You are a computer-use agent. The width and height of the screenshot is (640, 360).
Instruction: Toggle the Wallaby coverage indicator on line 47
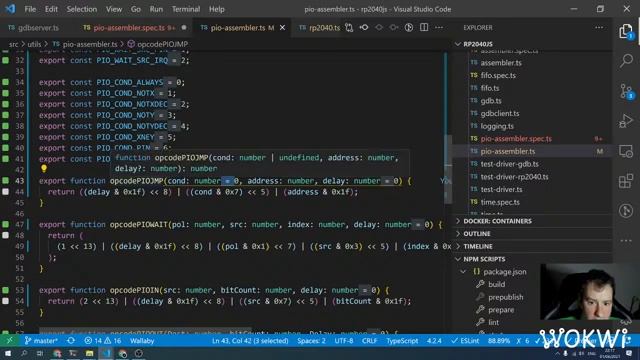5,224
